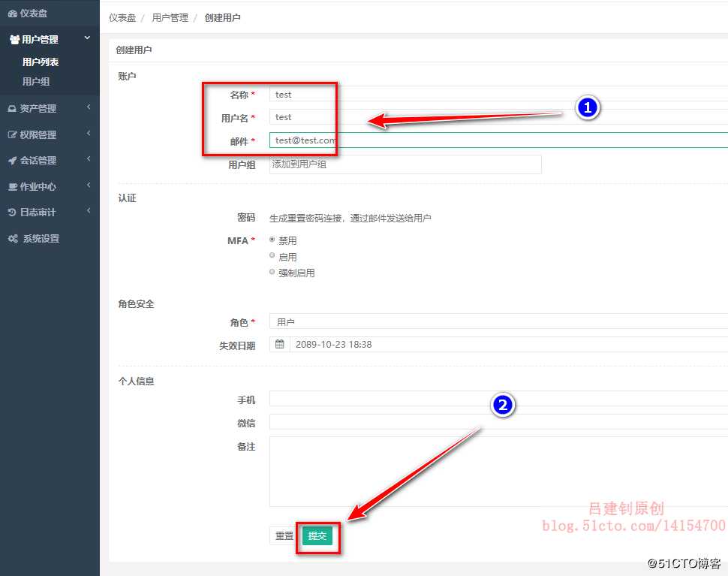The width and height of the screenshot is (728, 576).
Task: Expand the 日志审计 menu arrow
Action: pos(89,211)
